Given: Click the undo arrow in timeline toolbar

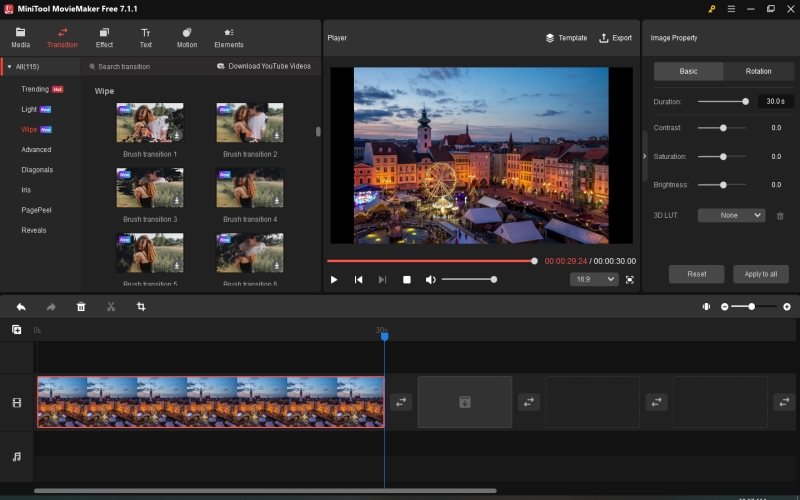Looking at the screenshot, I should (x=21, y=306).
